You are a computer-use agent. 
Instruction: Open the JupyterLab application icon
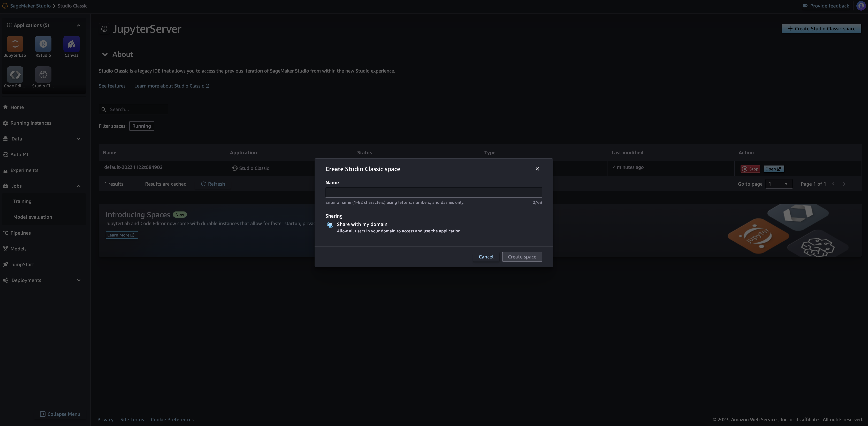(x=15, y=44)
